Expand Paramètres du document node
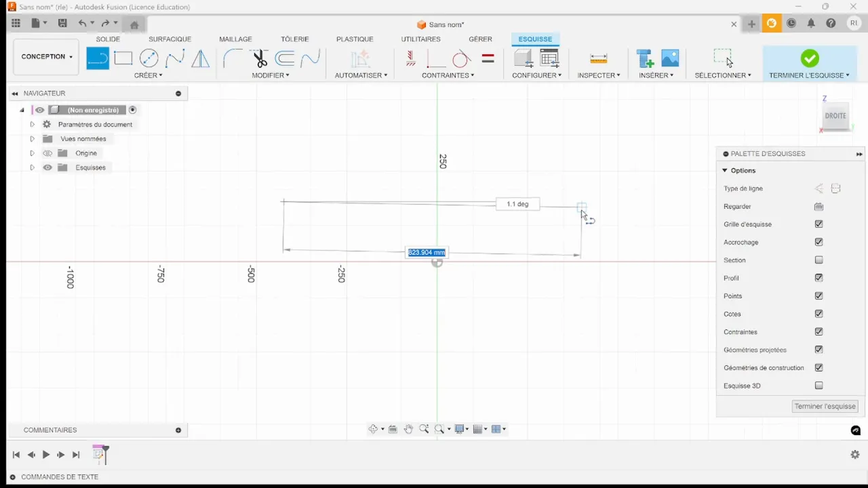The height and width of the screenshot is (488, 868). [x=32, y=125]
